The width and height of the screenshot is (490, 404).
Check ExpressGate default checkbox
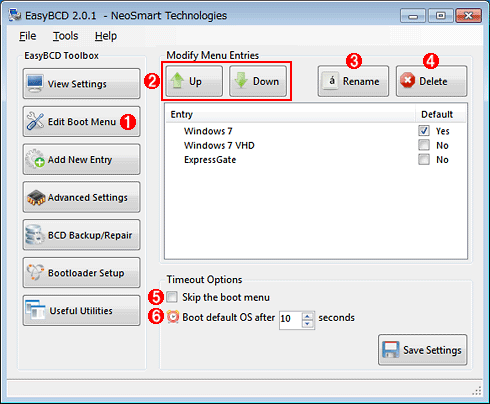coord(424,160)
